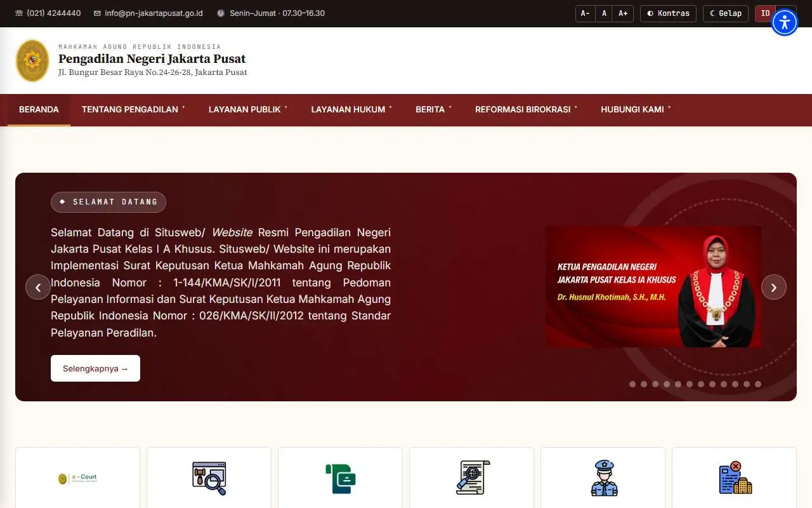
Task: Reset font size with the A button
Action: click(x=604, y=13)
